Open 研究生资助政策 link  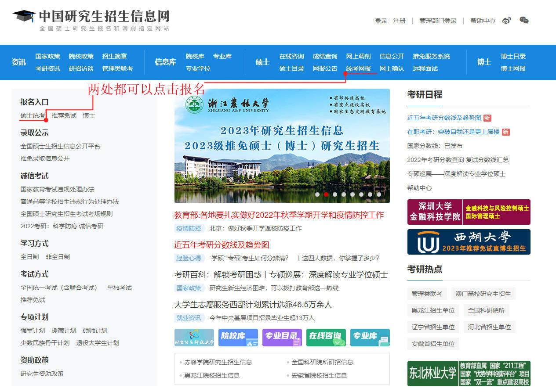(42, 374)
